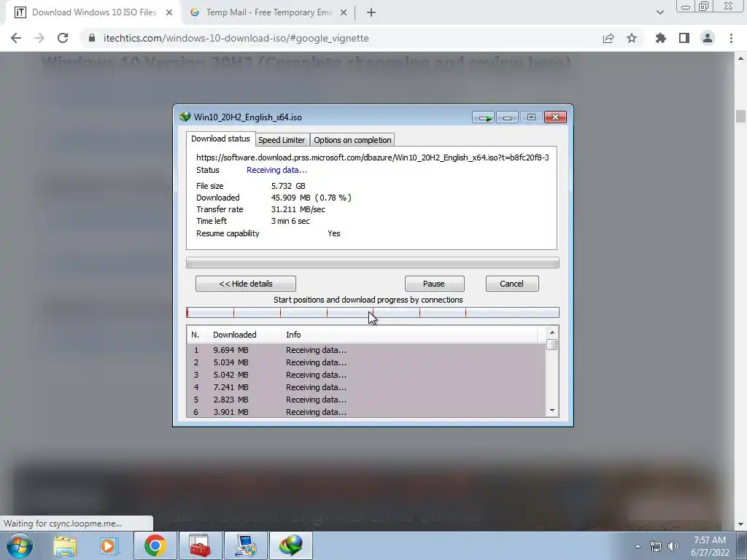This screenshot has width=747, height=560.
Task: Switch to the Temp Mail browser tab
Action: coord(269,12)
